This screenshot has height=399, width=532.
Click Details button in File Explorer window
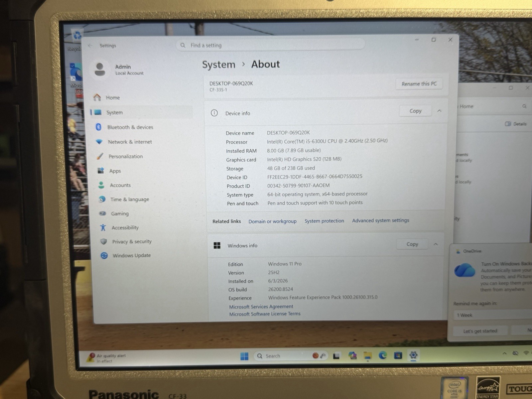[x=516, y=124]
